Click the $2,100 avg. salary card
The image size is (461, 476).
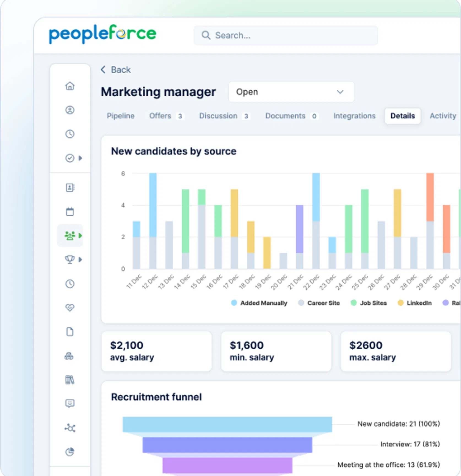157,351
